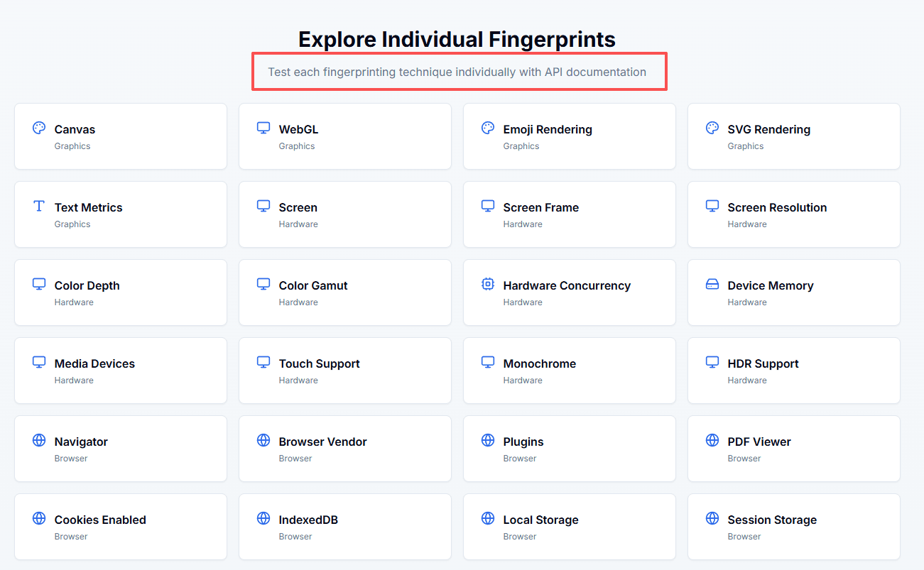Screen dimensions: 924x570
Task: Click the Session Storage card
Action: pos(793,527)
